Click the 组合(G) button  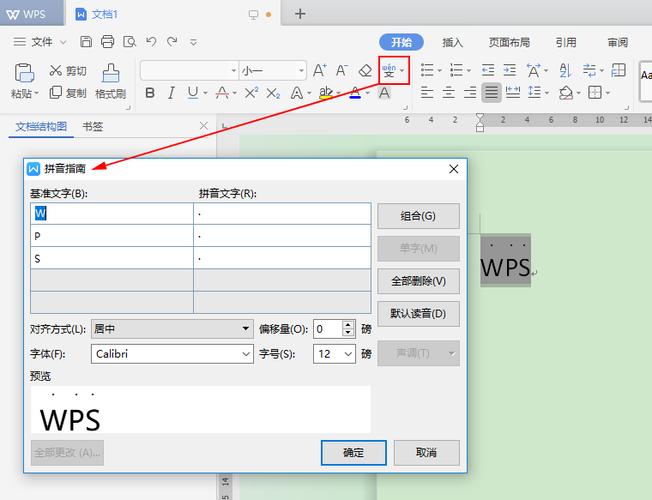point(418,216)
